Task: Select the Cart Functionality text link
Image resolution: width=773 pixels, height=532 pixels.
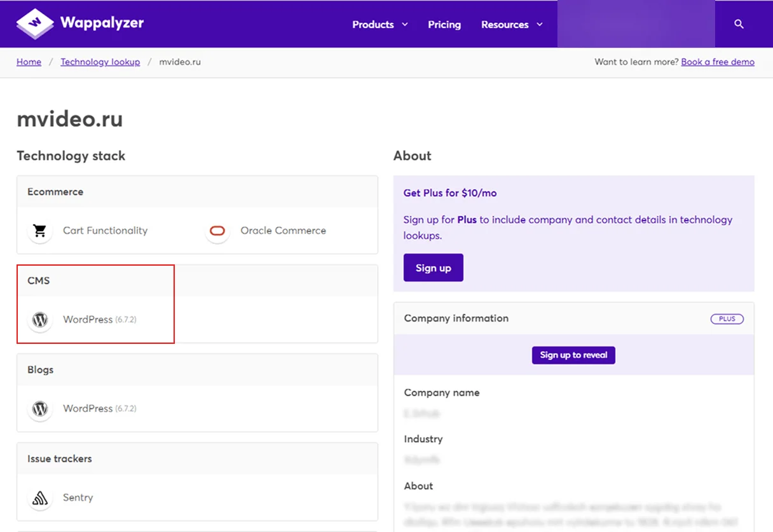Action: pyautogui.click(x=105, y=231)
